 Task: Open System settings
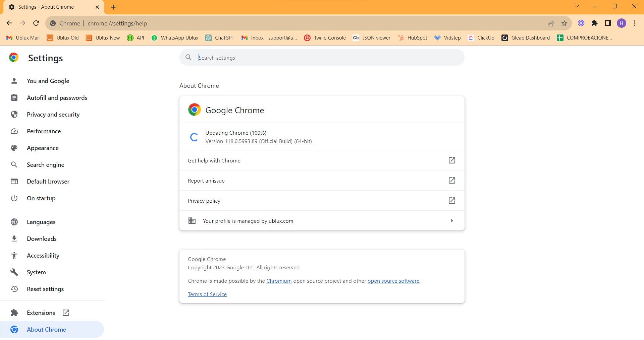pos(36,272)
